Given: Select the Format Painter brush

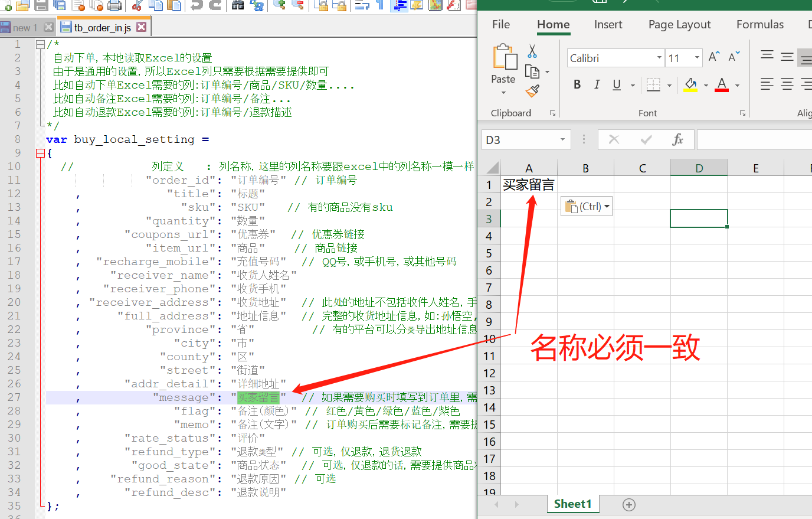Looking at the screenshot, I should (x=532, y=91).
